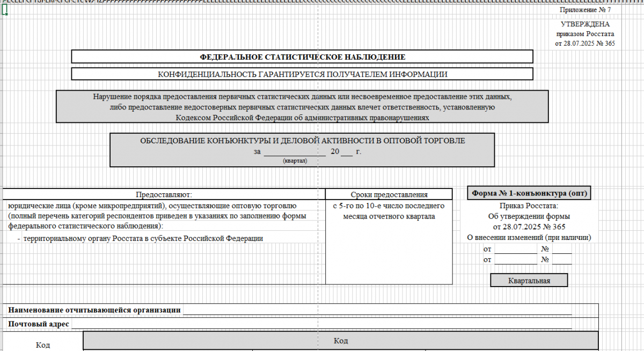Click the year blank after '20'
This screenshot has width=644, height=351.
coord(347,152)
